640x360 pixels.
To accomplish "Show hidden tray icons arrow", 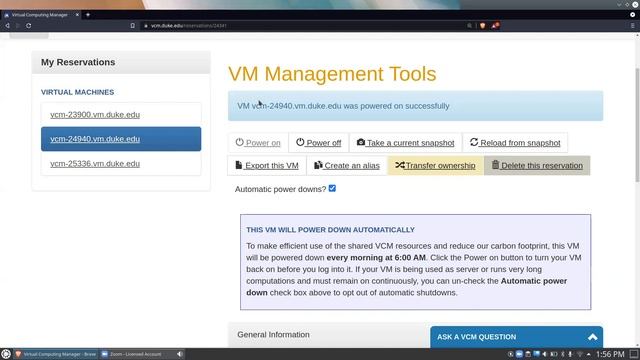I will pos(589,354).
